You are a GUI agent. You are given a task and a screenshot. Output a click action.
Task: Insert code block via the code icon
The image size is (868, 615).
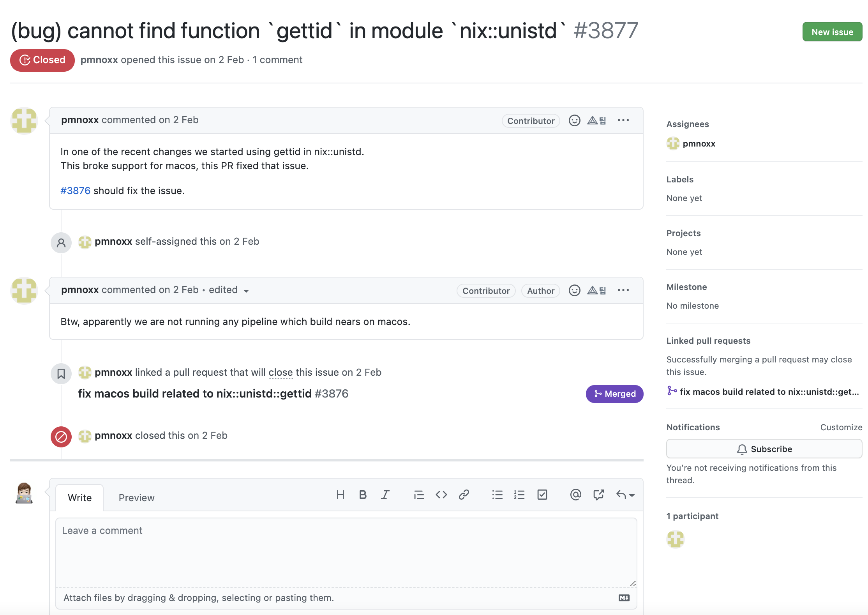tap(441, 495)
